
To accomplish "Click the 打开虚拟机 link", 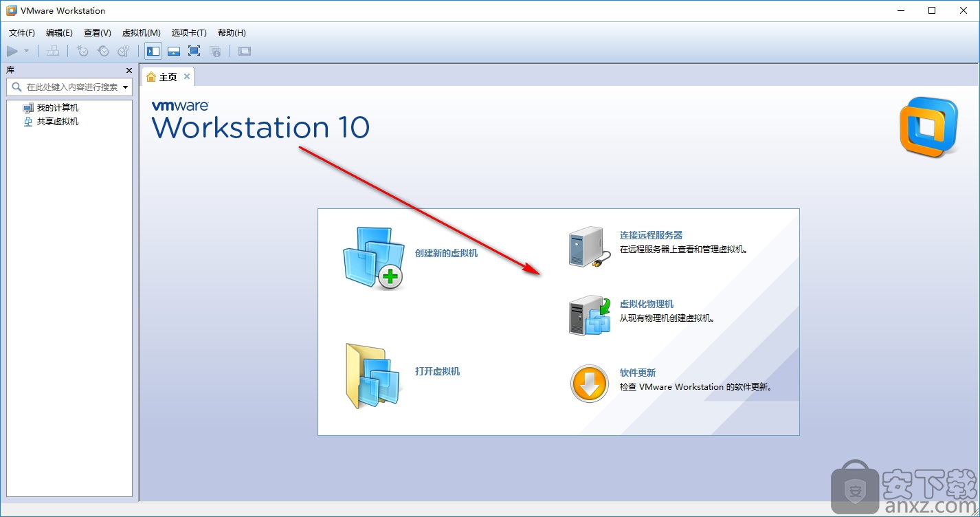I will 437,371.
